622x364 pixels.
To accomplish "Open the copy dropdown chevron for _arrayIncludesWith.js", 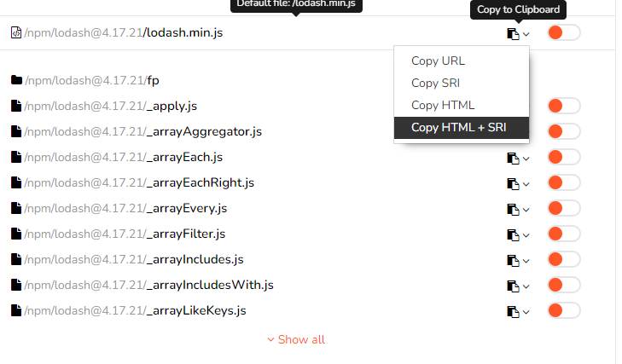I will click(x=526, y=286).
